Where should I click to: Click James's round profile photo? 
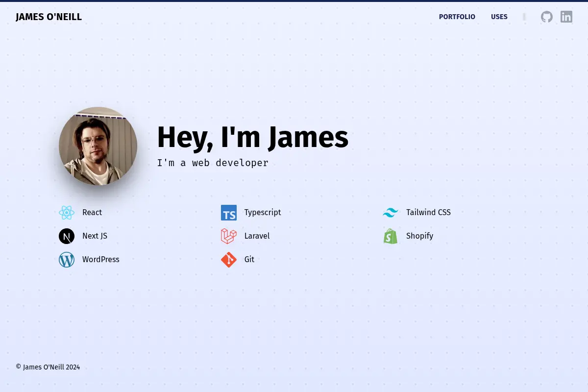tap(98, 146)
